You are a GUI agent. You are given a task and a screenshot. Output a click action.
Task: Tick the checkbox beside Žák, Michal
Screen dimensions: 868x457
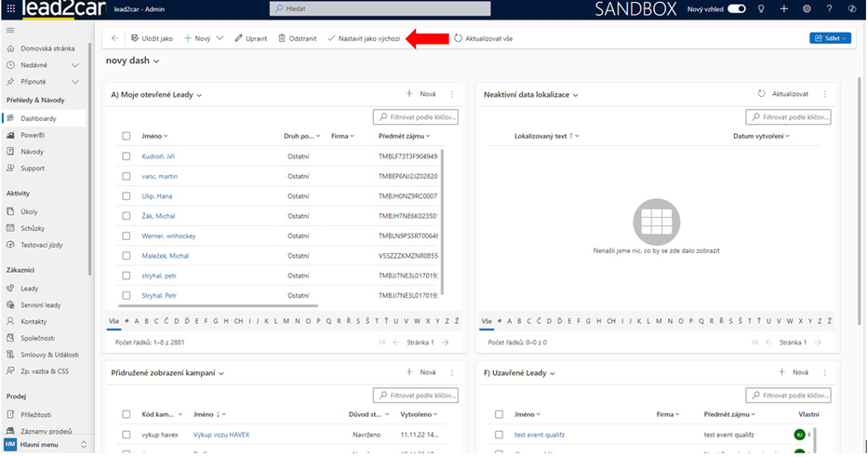[x=127, y=216]
